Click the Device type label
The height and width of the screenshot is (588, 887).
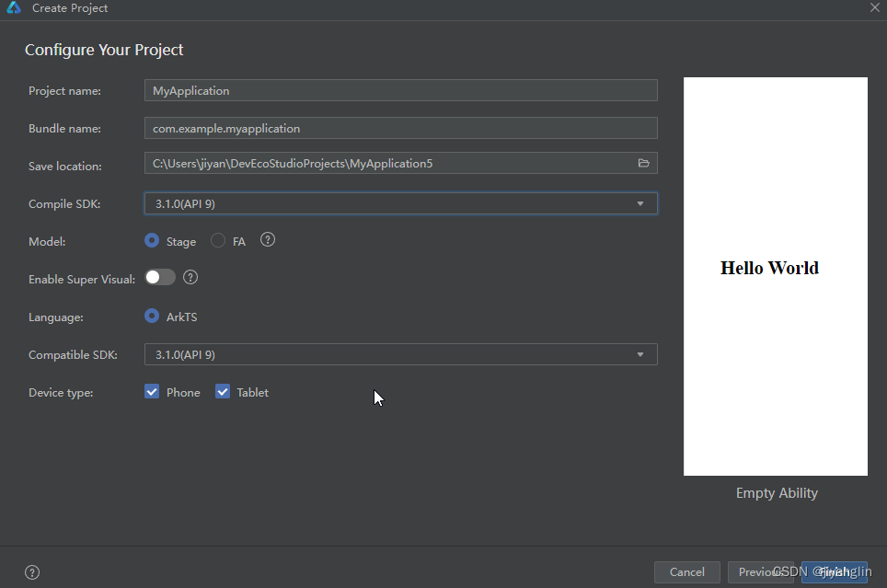(61, 392)
